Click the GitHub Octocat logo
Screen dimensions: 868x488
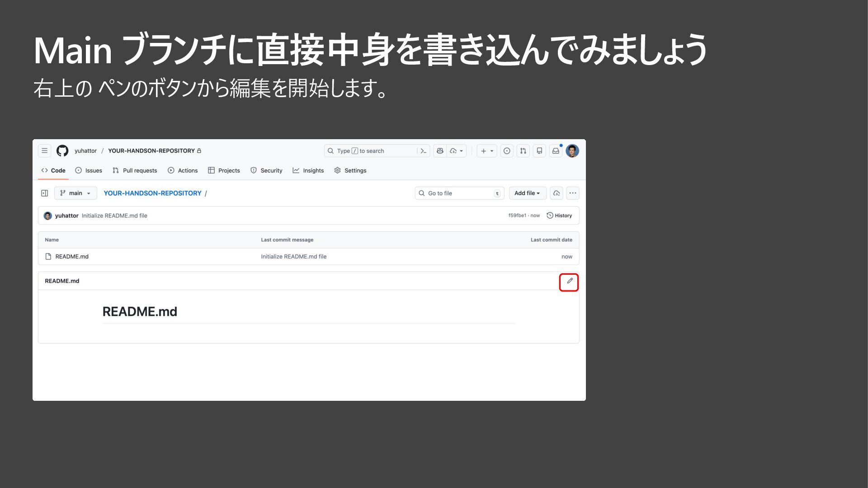62,151
